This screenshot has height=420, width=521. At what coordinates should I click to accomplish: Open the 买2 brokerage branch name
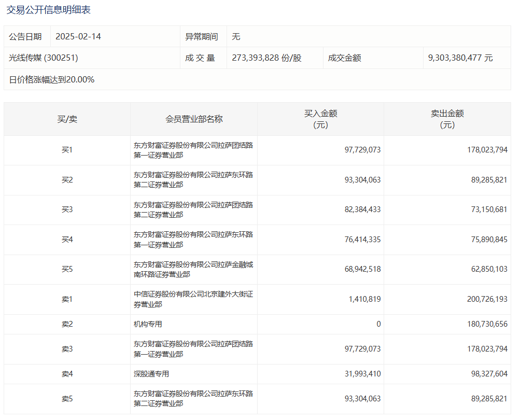click(193, 180)
